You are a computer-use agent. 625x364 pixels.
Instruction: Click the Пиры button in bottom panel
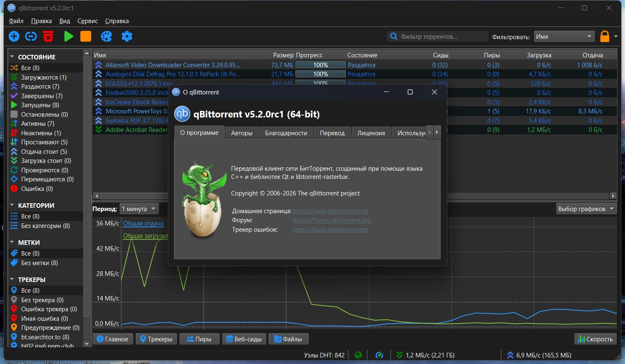200,339
